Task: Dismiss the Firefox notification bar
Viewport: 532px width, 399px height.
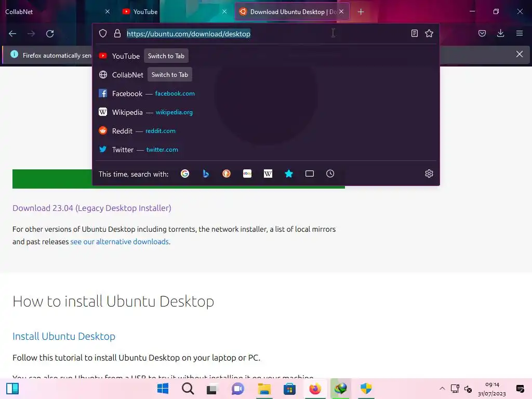Action: pyautogui.click(x=519, y=54)
